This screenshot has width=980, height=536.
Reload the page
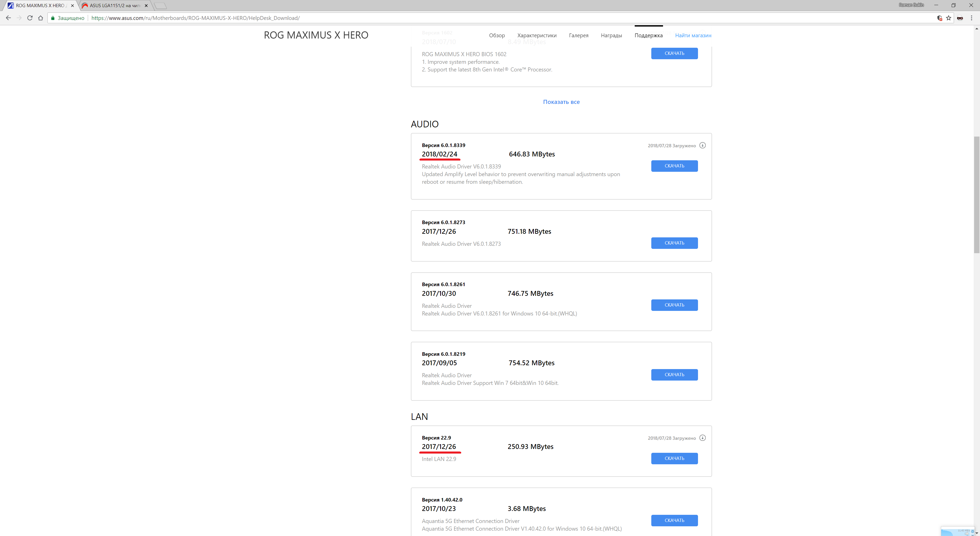click(x=30, y=18)
